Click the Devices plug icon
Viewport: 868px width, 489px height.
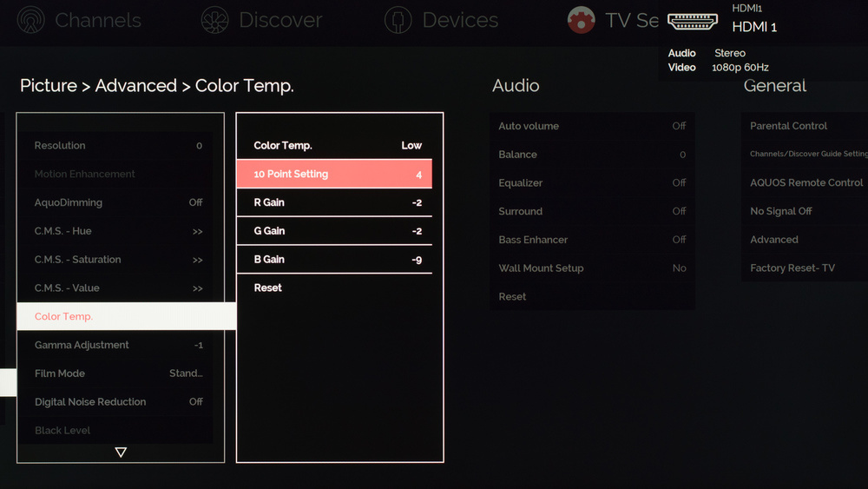point(398,20)
